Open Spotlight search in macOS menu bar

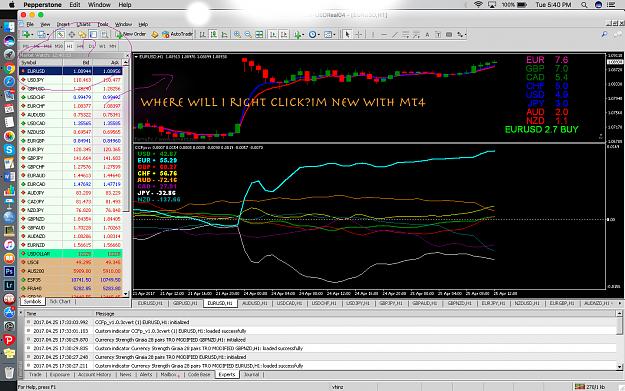click(584, 5)
